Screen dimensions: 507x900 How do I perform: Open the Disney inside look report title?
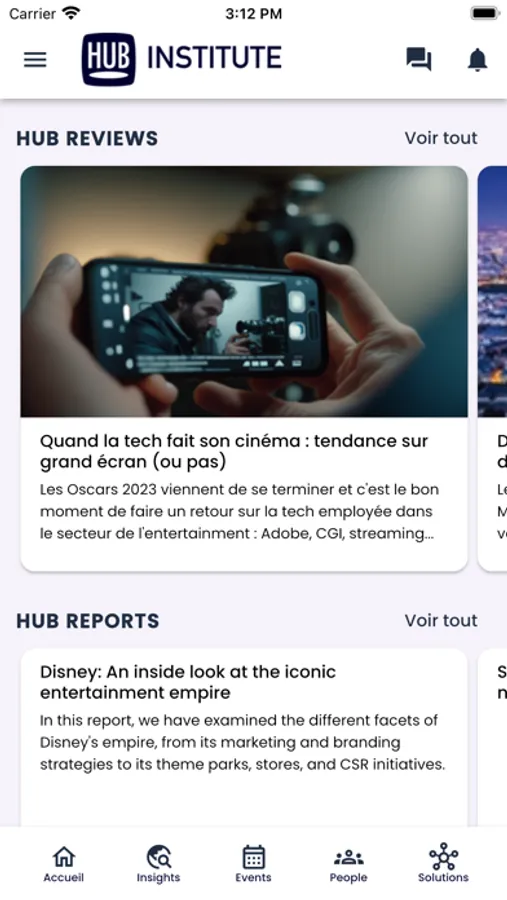(x=188, y=682)
